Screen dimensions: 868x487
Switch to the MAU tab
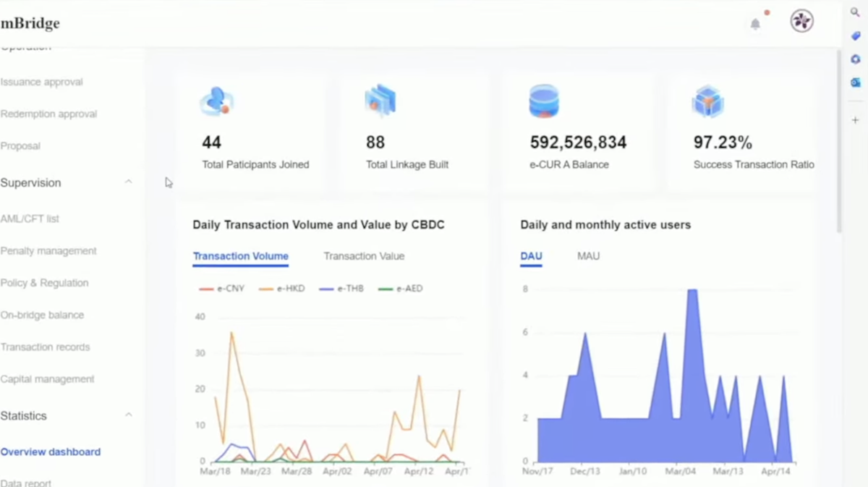588,256
